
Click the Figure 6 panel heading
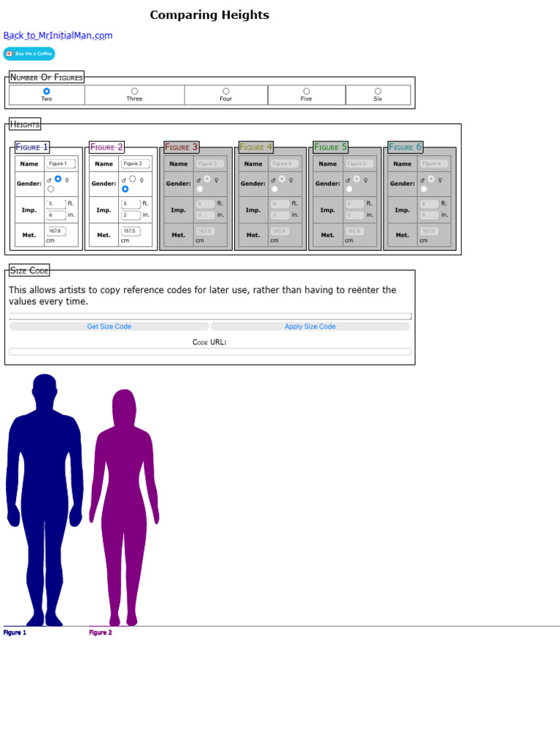pos(405,147)
